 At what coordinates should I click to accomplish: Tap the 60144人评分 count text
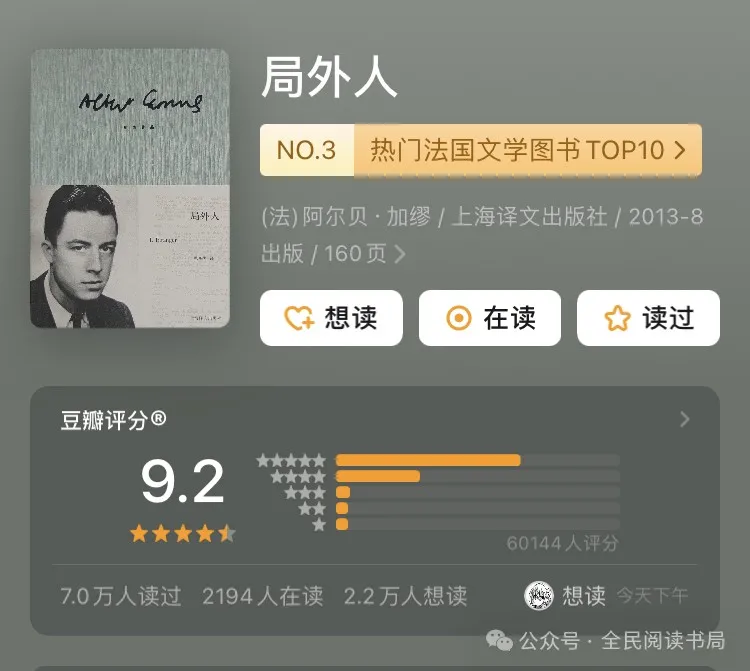tap(562, 544)
